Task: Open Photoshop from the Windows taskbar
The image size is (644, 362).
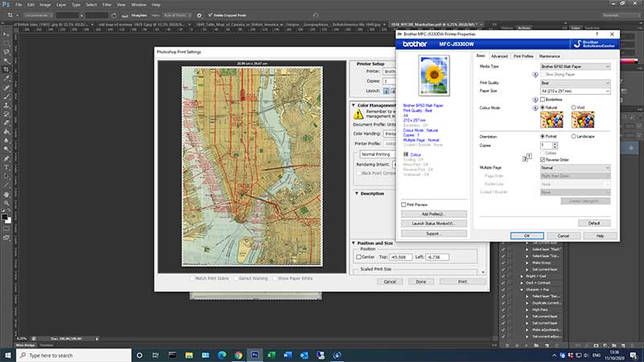Action: (x=254, y=355)
